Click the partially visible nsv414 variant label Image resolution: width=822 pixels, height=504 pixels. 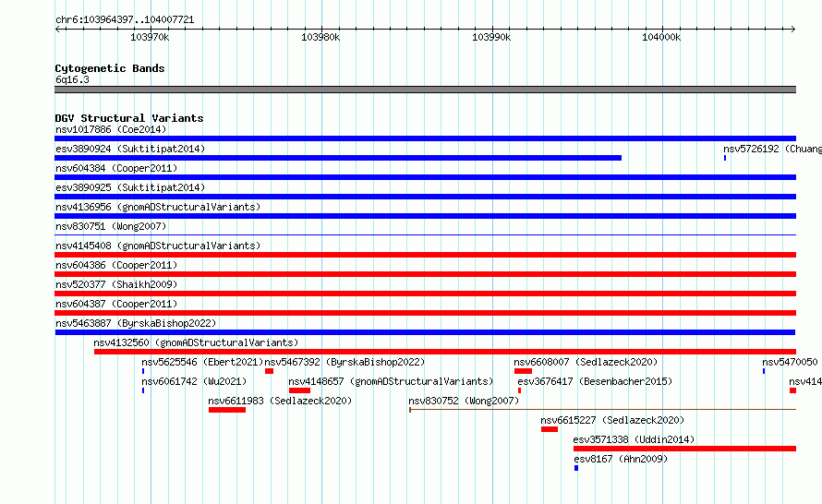pos(805,381)
